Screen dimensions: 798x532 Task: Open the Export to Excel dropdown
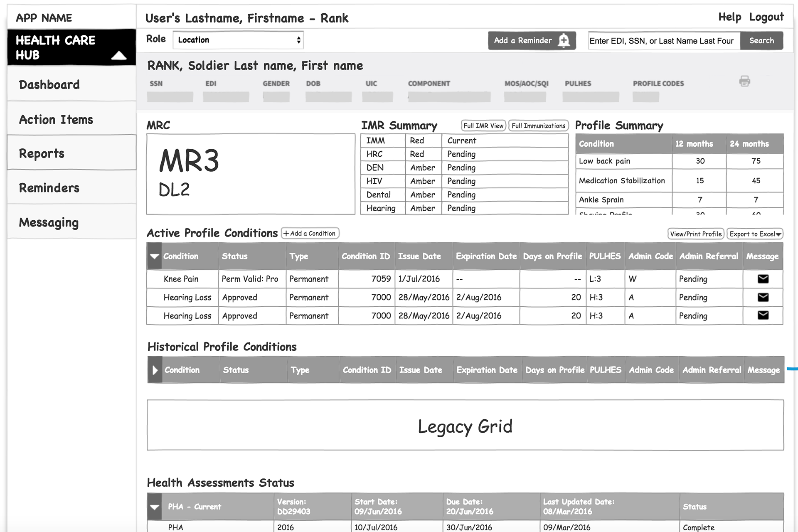point(755,234)
